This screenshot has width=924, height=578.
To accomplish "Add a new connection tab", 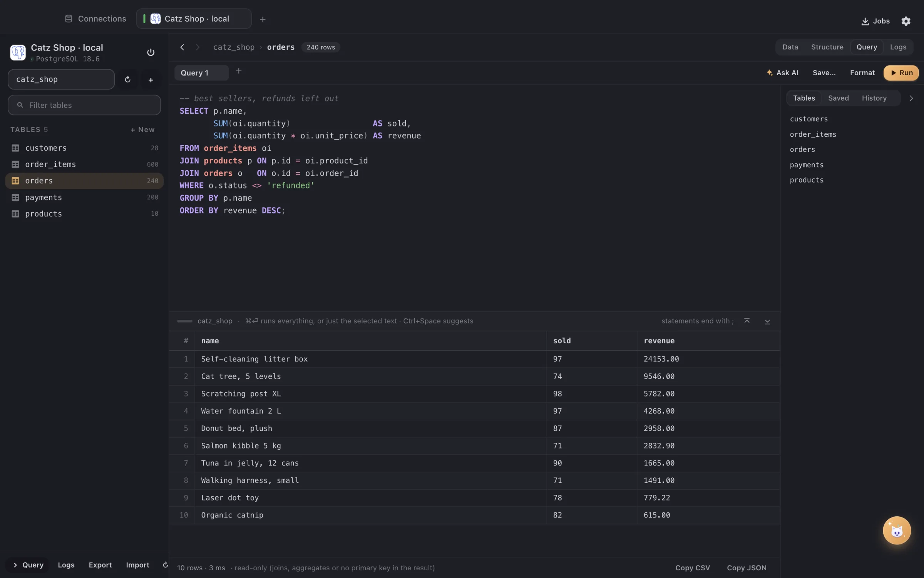I will 263,19.
